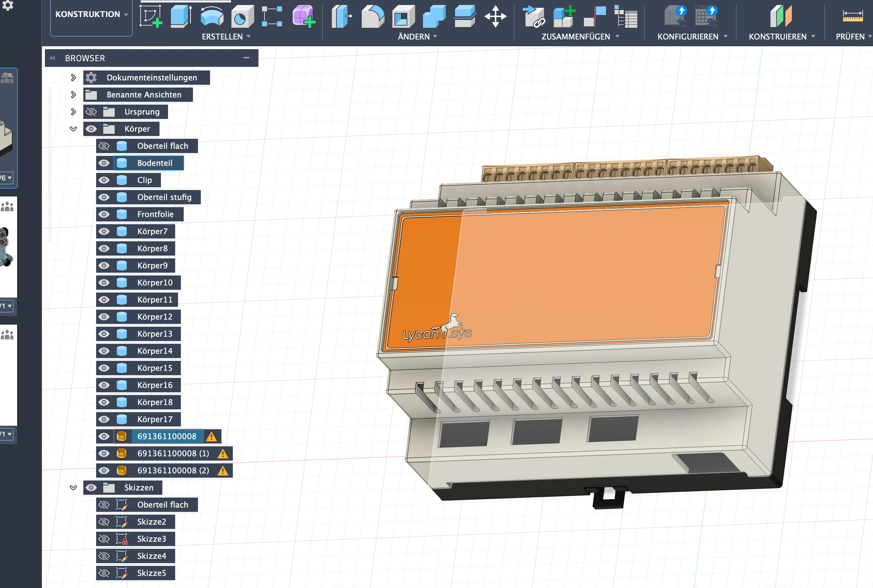Viewport: 873px width, 588px height.
Task: Select the Revolve tool icon
Action: pyautogui.click(x=212, y=16)
